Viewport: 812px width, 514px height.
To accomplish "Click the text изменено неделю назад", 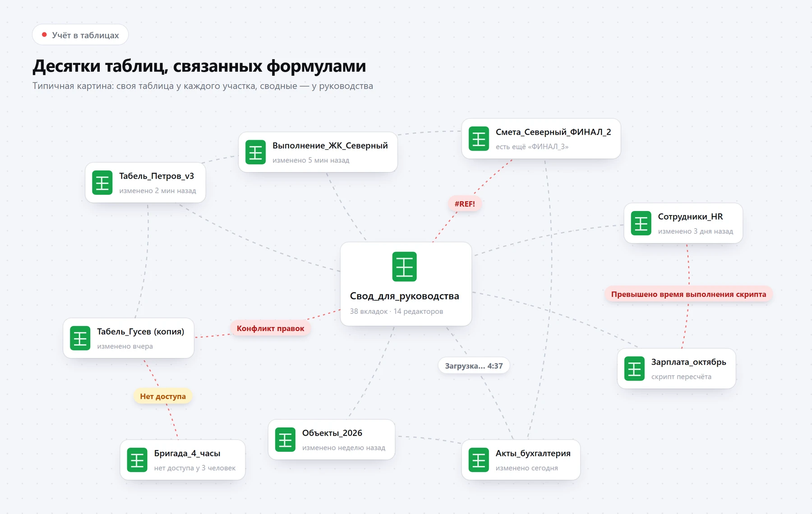I will [x=344, y=448].
